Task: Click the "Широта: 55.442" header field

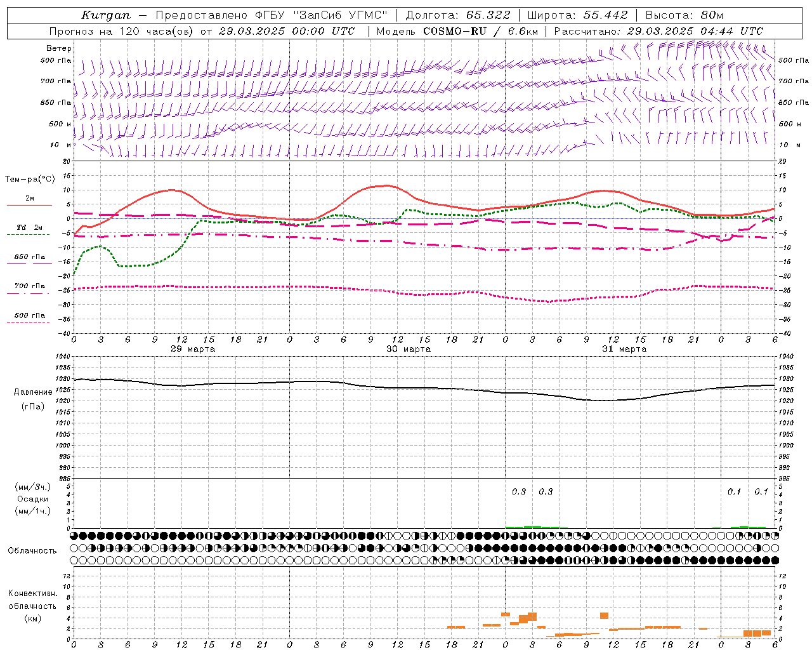Action: (x=577, y=15)
